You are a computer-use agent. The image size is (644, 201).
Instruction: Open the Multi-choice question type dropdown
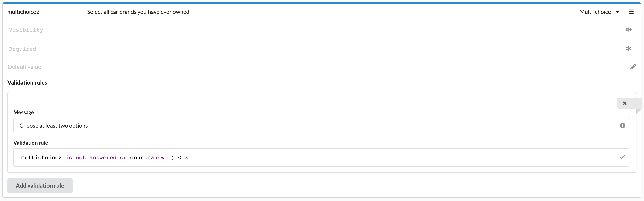click(x=595, y=12)
